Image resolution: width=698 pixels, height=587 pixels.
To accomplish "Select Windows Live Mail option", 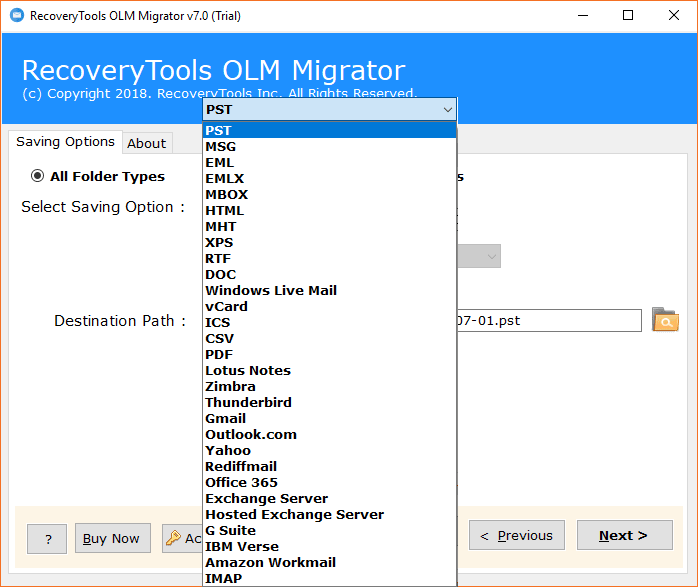I will (329, 291).
